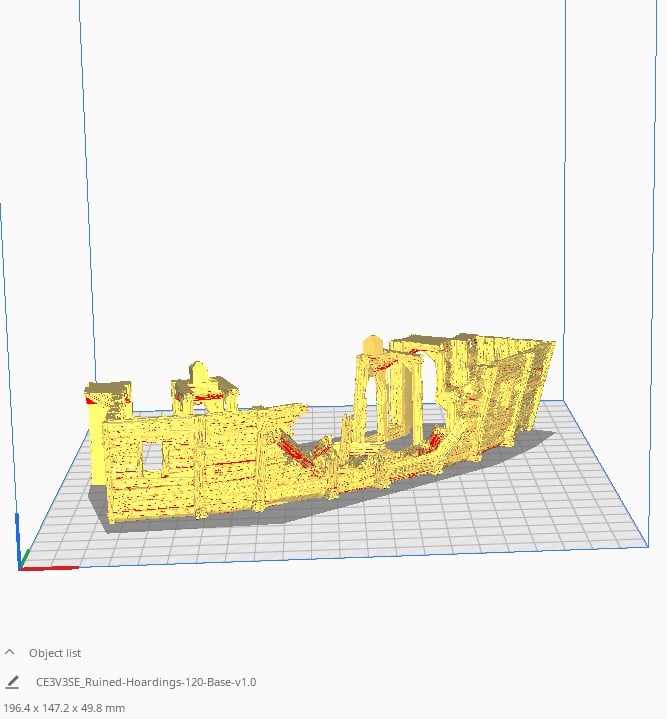The height and width of the screenshot is (719, 667).
Task: Click the back right corner of build plate
Action: point(565,402)
